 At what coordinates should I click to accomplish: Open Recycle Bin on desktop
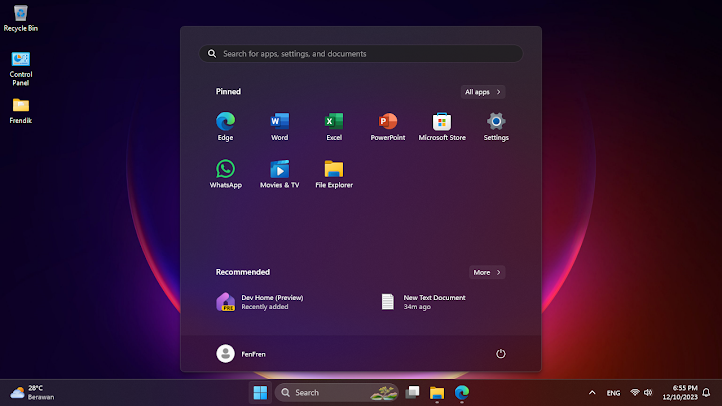[x=21, y=18]
